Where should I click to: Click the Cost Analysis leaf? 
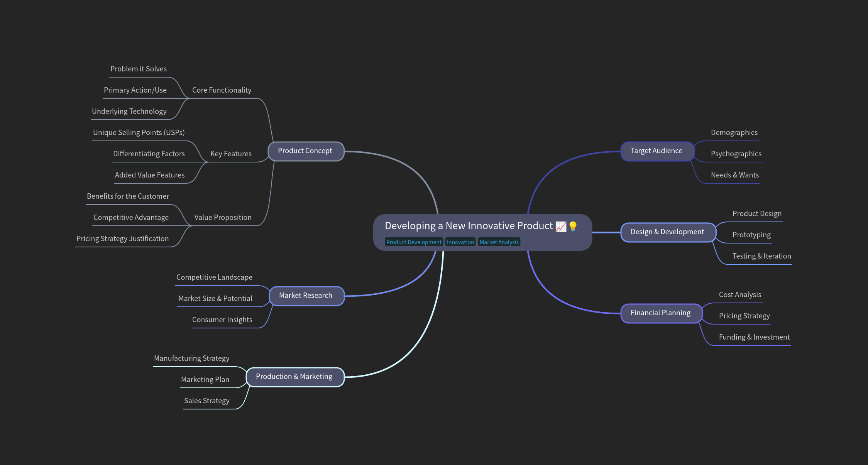pyautogui.click(x=740, y=295)
